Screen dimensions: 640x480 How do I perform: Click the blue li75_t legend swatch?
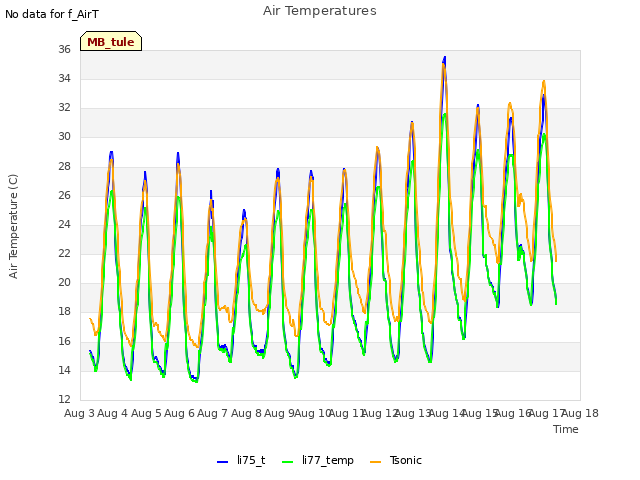pyautogui.click(x=222, y=462)
